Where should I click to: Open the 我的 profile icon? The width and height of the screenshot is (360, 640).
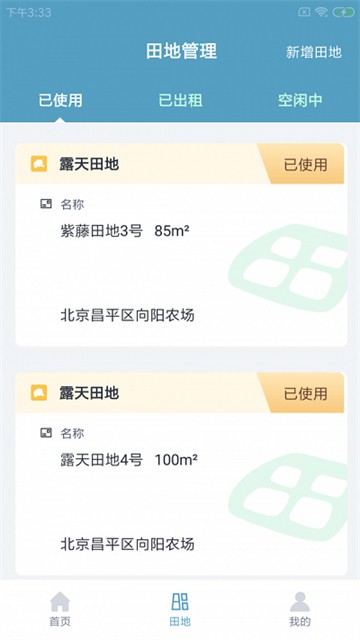tap(300, 601)
